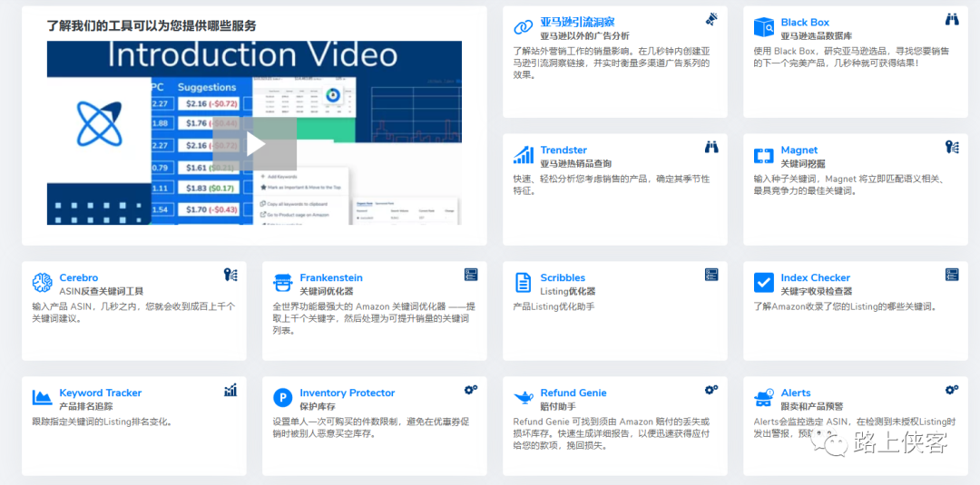Click the subtitle ASIN反查关键词工具
This screenshot has height=485, width=980.
pos(102,292)
